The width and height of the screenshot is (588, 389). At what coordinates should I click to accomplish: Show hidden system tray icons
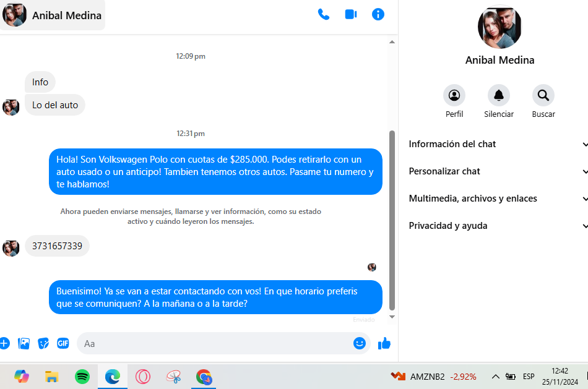coord(495,376)
